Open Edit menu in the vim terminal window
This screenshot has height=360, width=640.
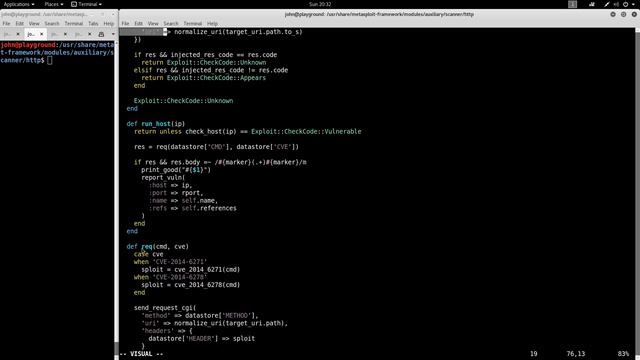tap(138, 24)
